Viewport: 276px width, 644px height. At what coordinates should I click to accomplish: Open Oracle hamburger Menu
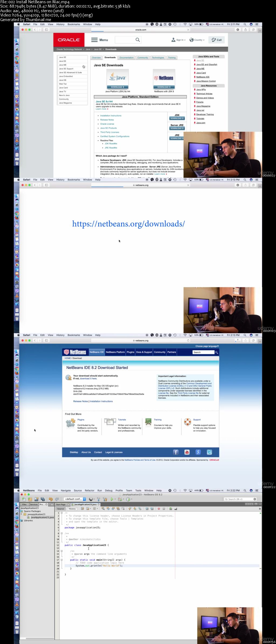(99, 40)
